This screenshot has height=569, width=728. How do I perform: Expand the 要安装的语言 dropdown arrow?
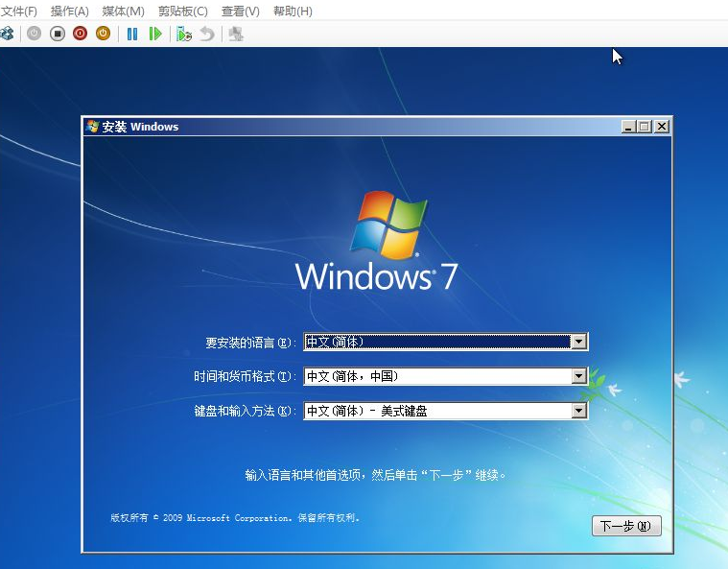578,342
